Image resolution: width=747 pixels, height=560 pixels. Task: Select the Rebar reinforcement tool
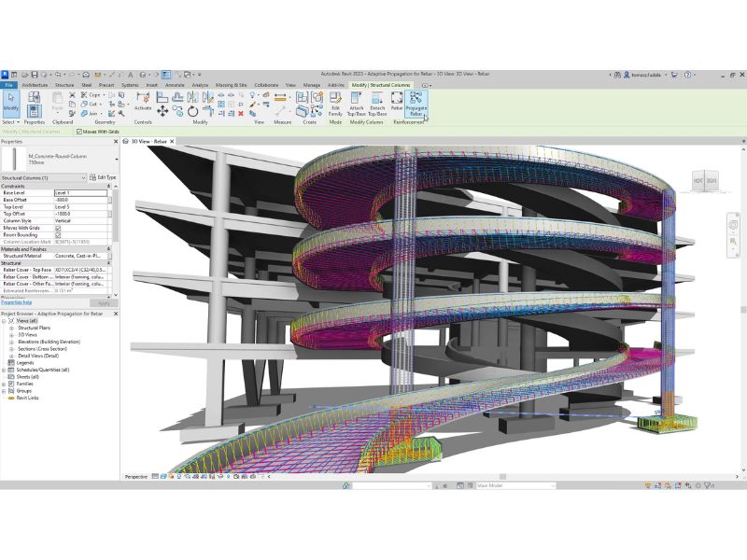396,101
